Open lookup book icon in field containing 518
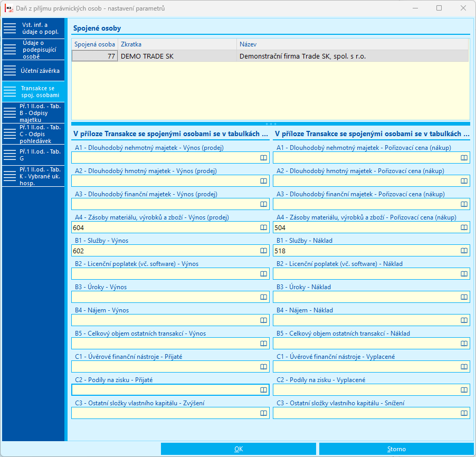Screen dimensions: 476x457 [x=464, y=251]
